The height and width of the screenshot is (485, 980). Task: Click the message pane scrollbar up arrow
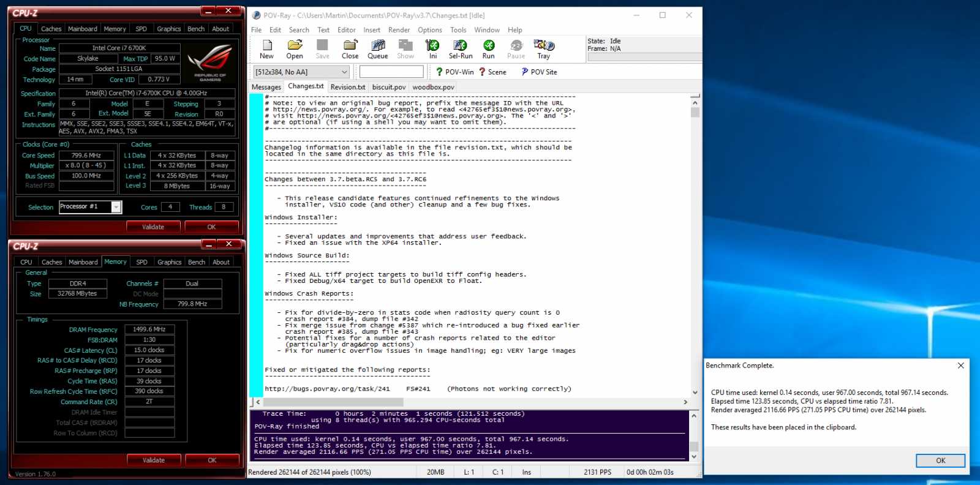point(694,416)
